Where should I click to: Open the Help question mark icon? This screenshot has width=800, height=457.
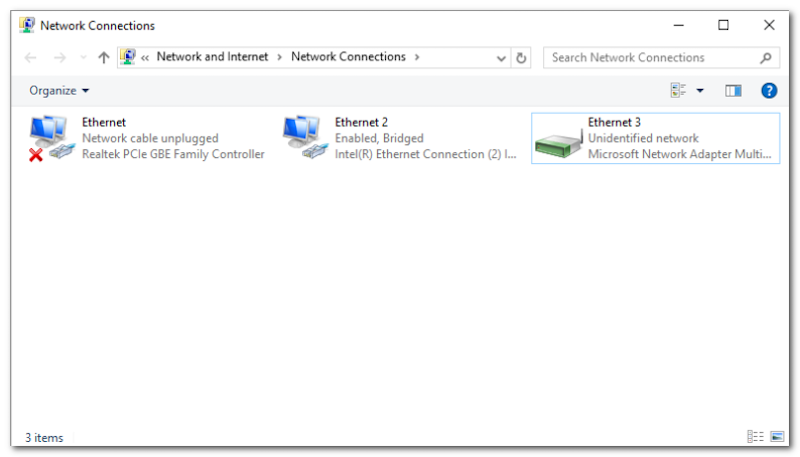pyautogui.click(x=769, y=91)
